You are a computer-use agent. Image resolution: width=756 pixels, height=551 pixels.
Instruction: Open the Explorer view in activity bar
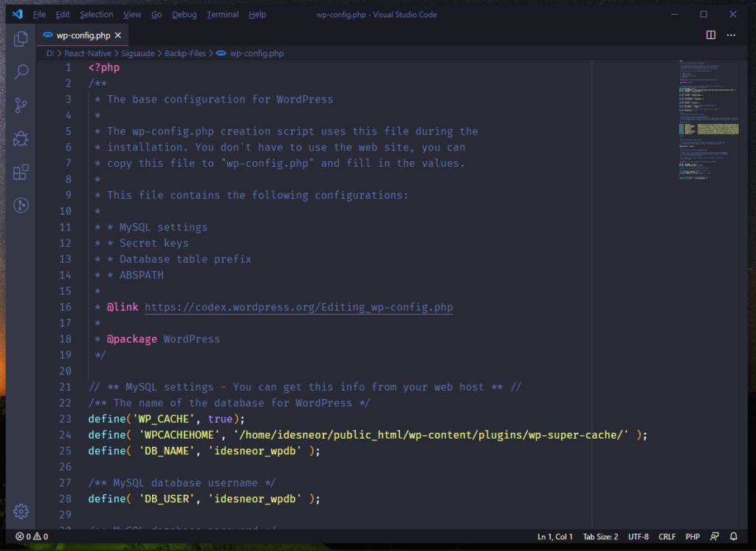pyautogui.click(x=21, y=38)
